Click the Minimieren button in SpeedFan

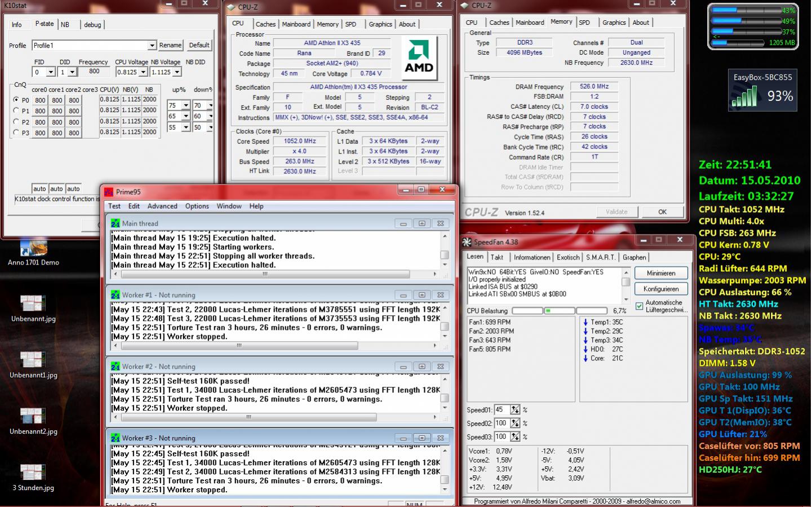coord(661,273)
